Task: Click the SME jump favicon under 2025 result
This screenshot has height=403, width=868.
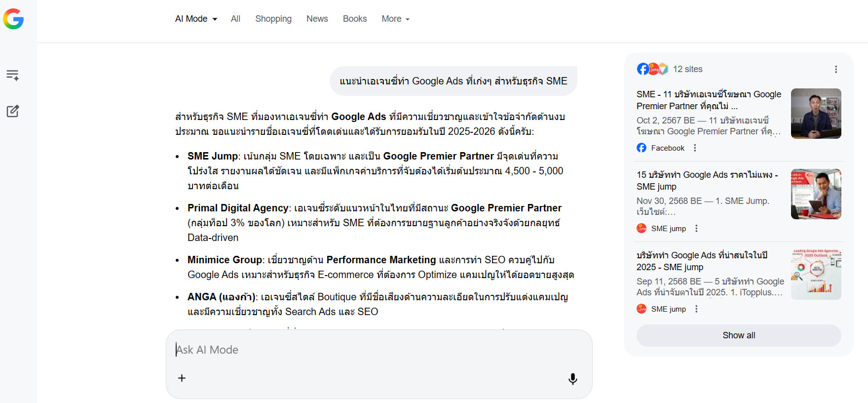Action: (x=642, y=309)
